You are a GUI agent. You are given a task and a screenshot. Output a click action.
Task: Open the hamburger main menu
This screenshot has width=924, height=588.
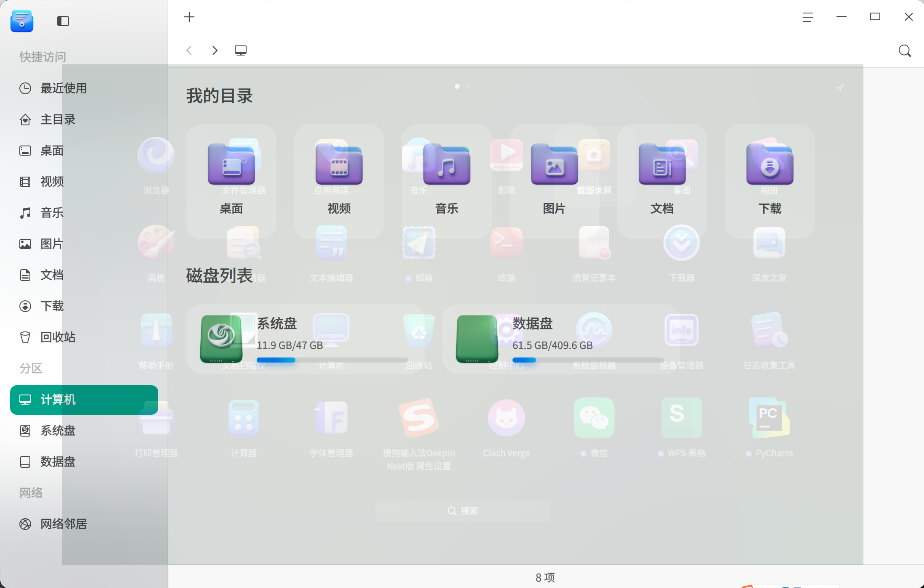tap(807, 17)
